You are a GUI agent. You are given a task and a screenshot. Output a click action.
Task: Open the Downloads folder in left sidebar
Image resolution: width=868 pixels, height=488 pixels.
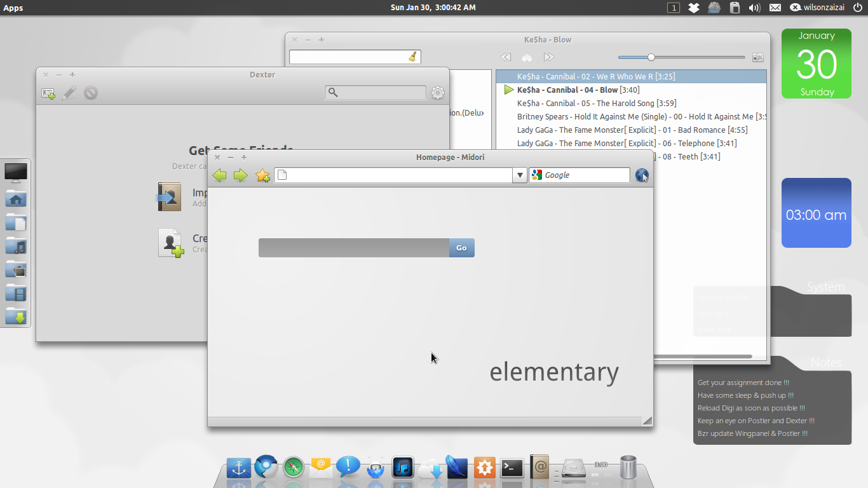tap(16, 316)
